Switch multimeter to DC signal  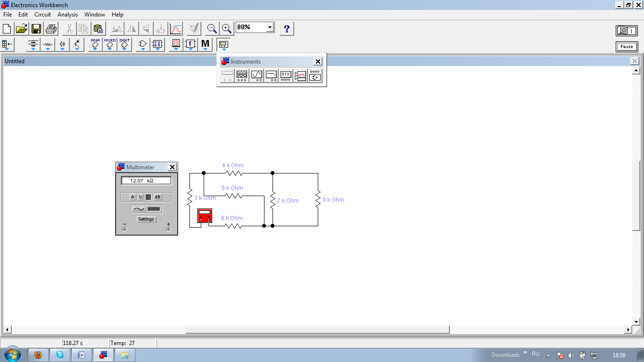(154, 209)
